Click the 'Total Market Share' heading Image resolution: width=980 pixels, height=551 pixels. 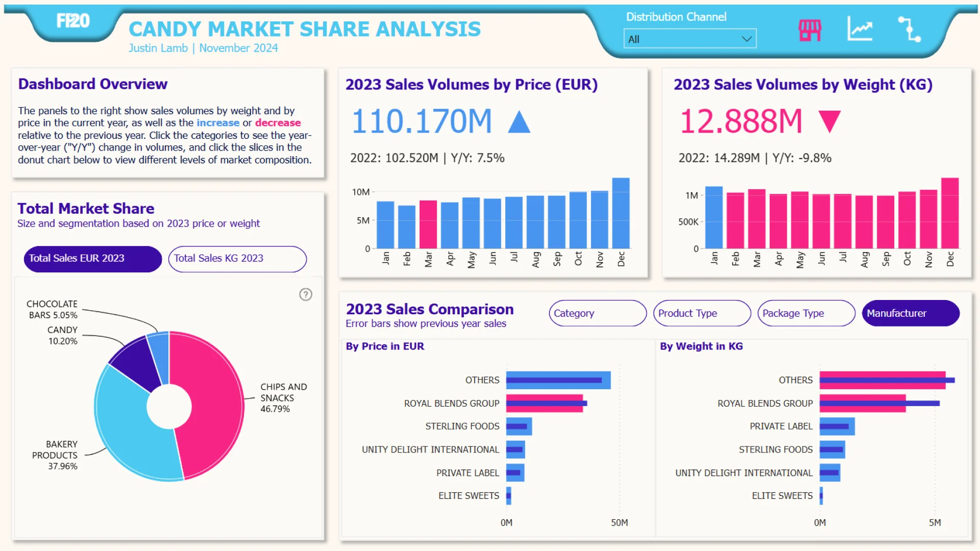pyautogui.click(x=86, y=209)
